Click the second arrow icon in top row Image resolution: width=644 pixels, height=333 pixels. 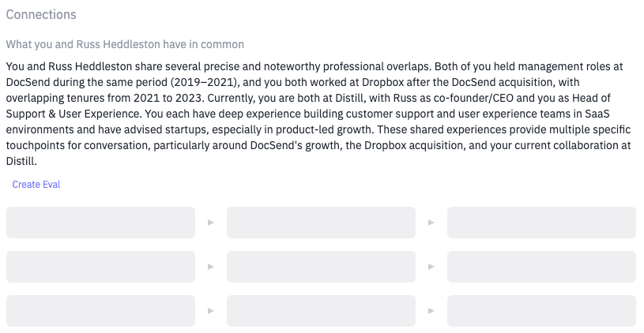(431, 223)
